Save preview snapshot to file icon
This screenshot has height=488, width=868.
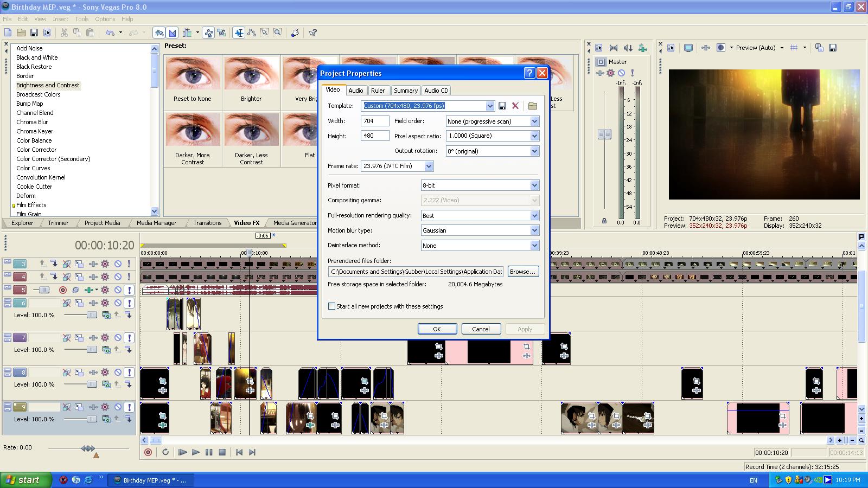833,48
